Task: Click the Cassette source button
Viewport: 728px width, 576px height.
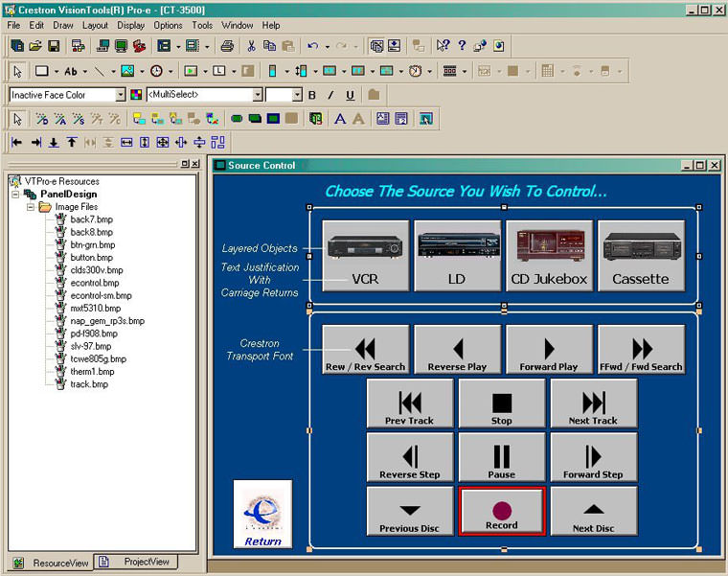Action: (x=641, y=256)
